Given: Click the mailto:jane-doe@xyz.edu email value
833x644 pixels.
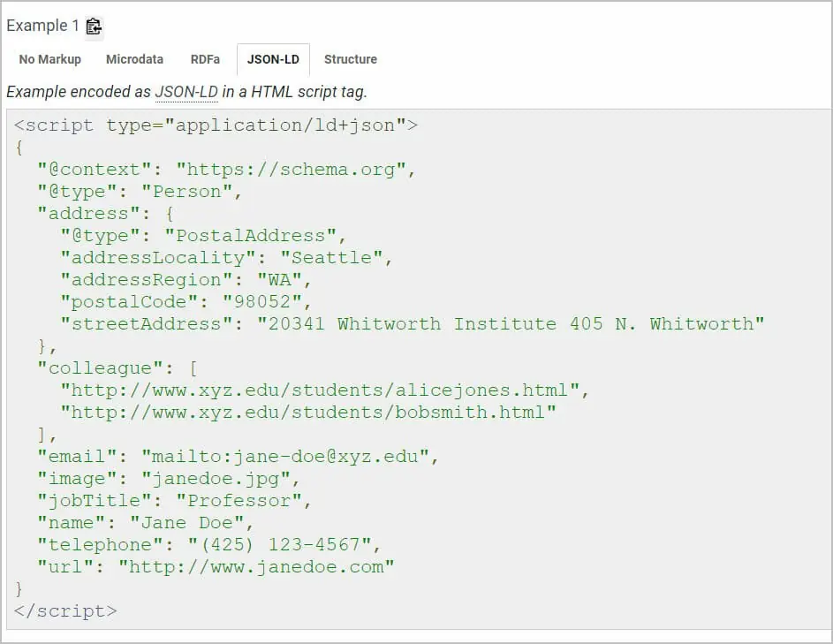Looking at the screenshot, I should click(290, 457).
